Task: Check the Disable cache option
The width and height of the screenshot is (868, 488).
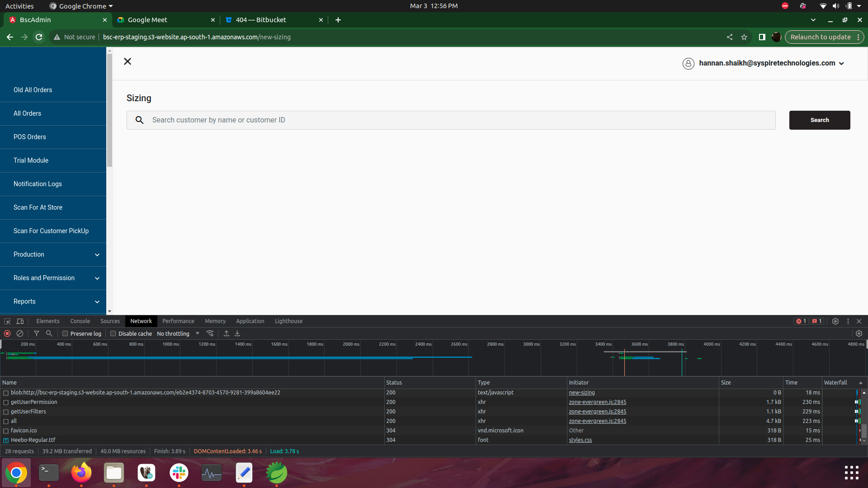Action: [x=113, y=334]
